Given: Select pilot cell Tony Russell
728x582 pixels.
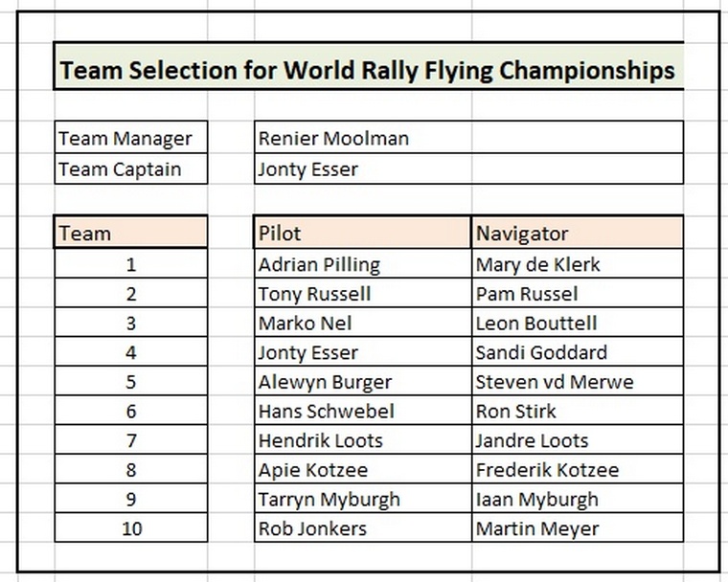Looking at the screenshot, I should 363,293.
